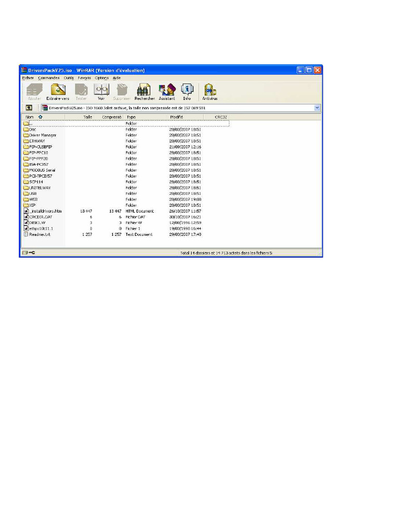Click the Supprimer toolbar icon
The height and width of the screenshot is (532, 399).
coord(122,90)
